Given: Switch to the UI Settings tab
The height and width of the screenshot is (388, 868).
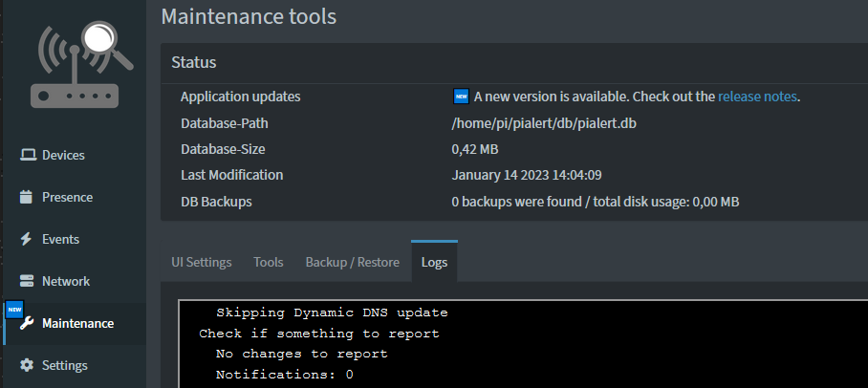Looking at the screenshot, I should (x=201, y=262).
